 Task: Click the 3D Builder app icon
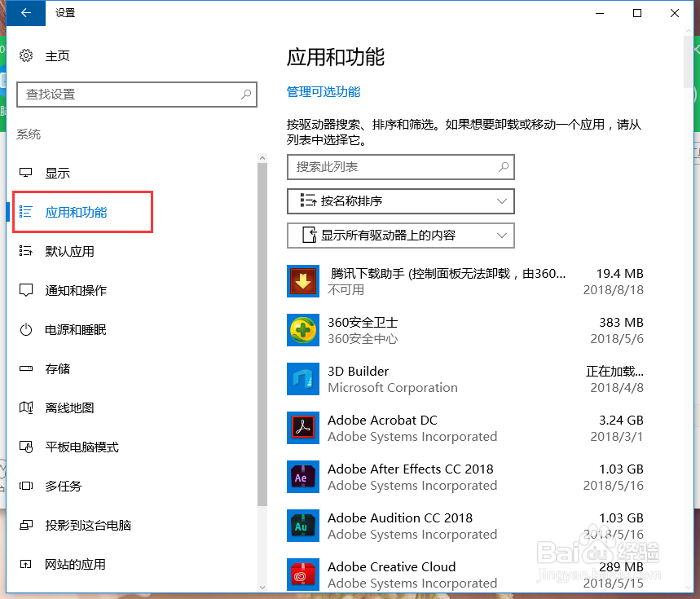303,379
